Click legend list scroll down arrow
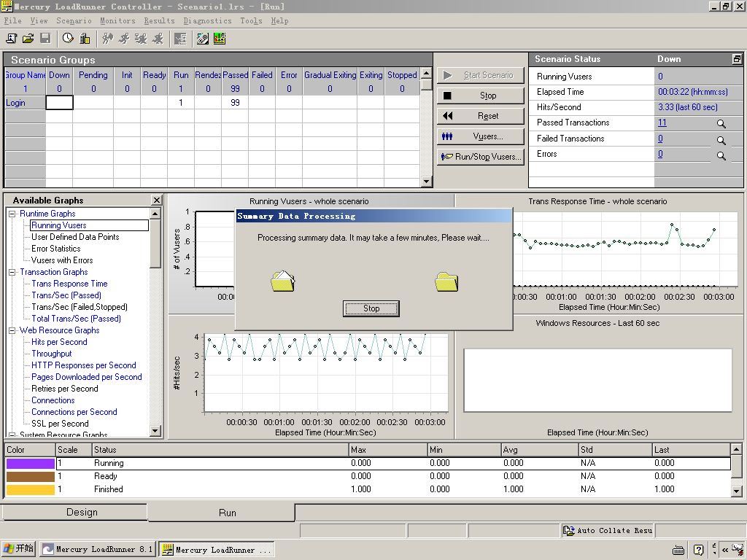This screenshot has height=560, width=747. [736, 491]
